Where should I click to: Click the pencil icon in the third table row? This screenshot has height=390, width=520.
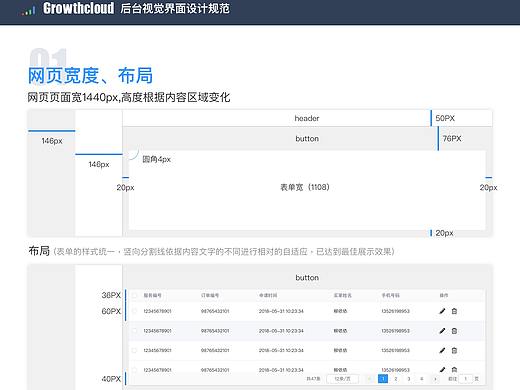(x=442, y=350)
